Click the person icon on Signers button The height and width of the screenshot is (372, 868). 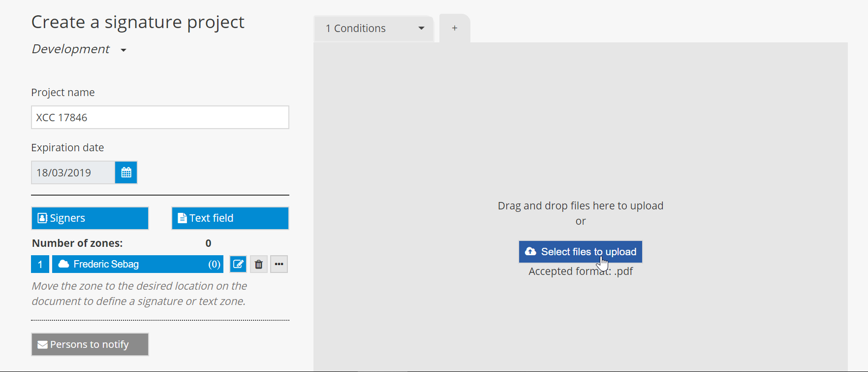click(43, 218)
